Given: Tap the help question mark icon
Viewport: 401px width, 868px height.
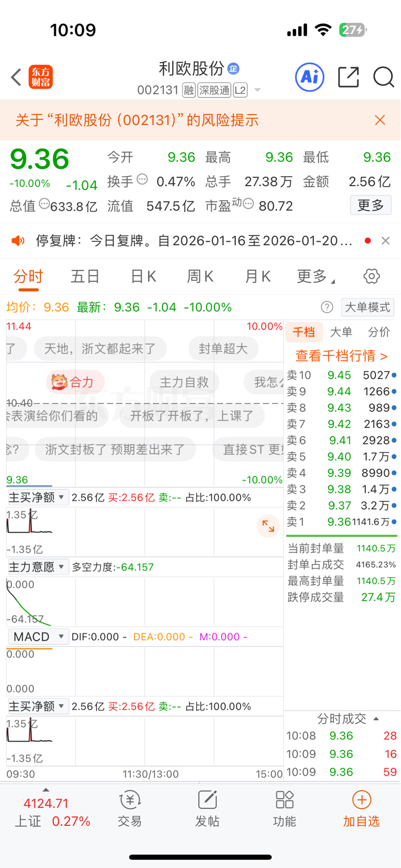Looking at the screenshot, I should coord(327,307).
